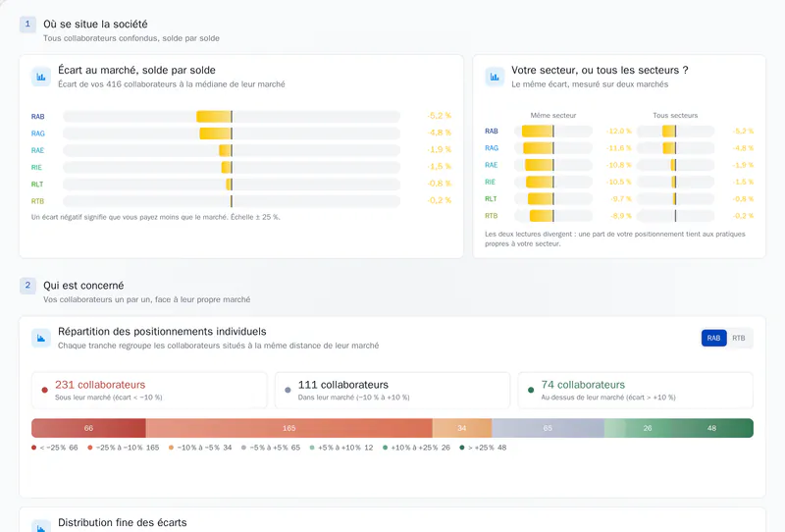Click the legend item −25% à −10% 165
This screenshot has width=785, height=532.
click(124, 448)
